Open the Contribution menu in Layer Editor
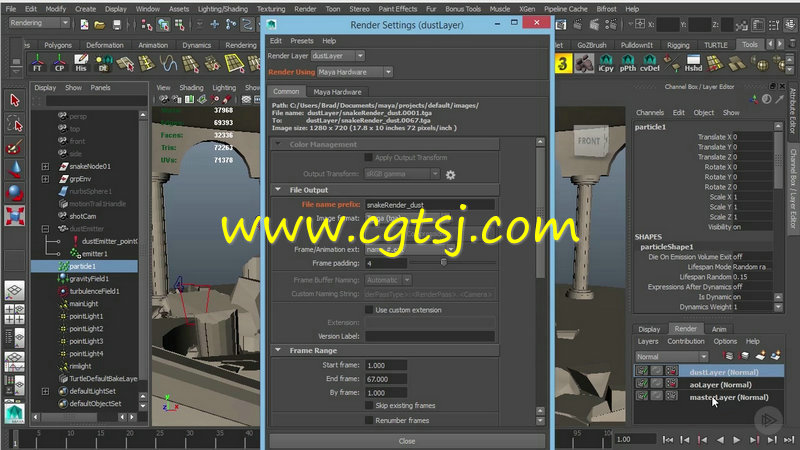Image resolution: width=800 pixels, height=450 pixels. (x=686, y=341)
